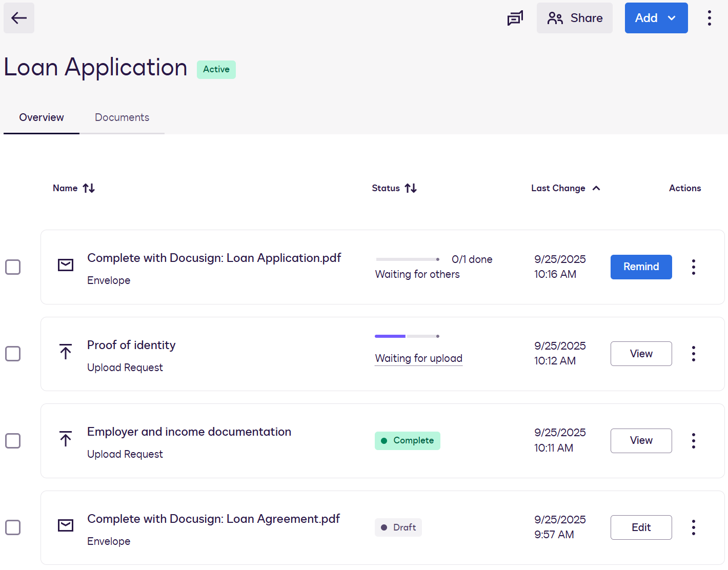728x570 pixels.
Task: Click the envelope icon for Loan Application.pdf
Action: click(x=65, y=266)
